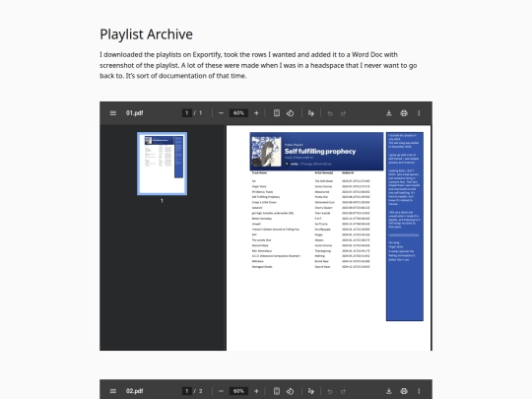Redo in 01.pdf toolbar
This screenshot has height=399, width=532.
(x=344, y=113)
